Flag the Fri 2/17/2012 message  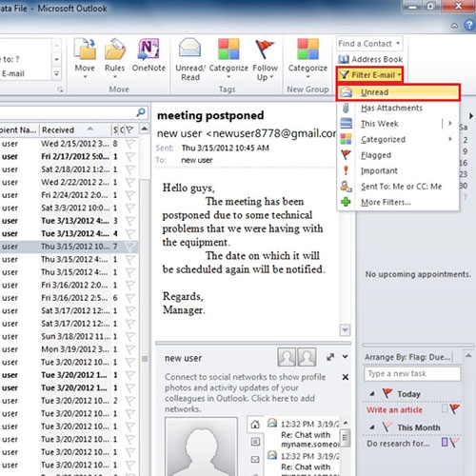[x=129, y=156]
